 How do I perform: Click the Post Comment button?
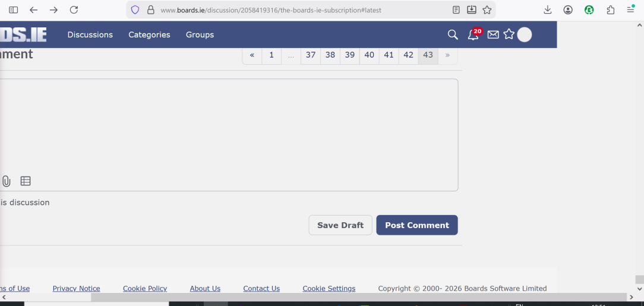(417, 225)
